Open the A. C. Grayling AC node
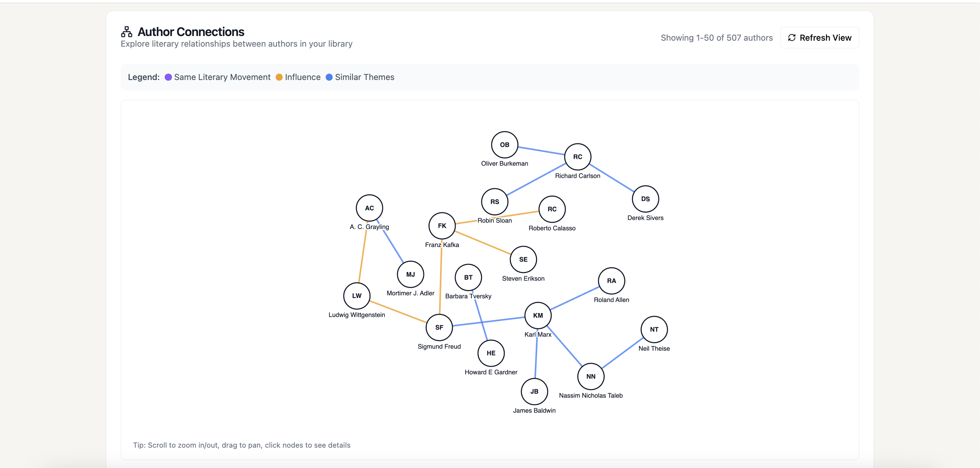980x468 pixels. [x=369, y=208]
